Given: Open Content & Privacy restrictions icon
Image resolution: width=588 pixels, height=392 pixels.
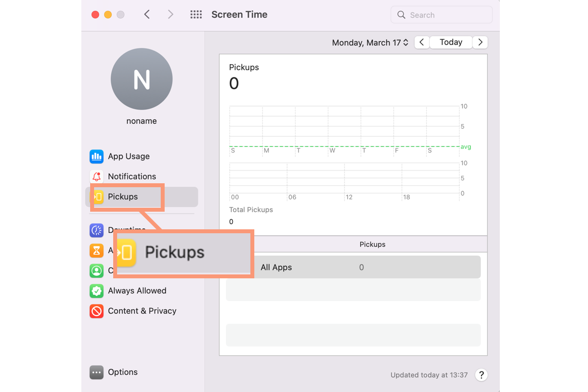Looking at the screenshot, I should 97,311.
